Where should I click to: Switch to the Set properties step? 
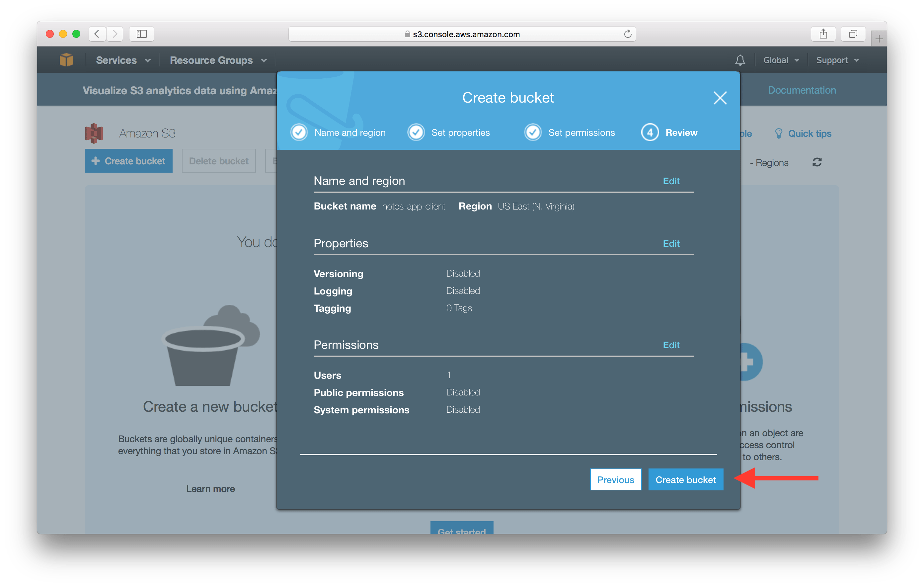coord(460,132)
